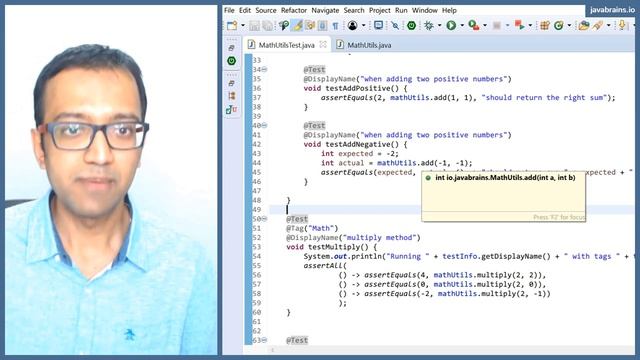Click the Run Last Tool/coverage icon

click(x=474, y=26)
